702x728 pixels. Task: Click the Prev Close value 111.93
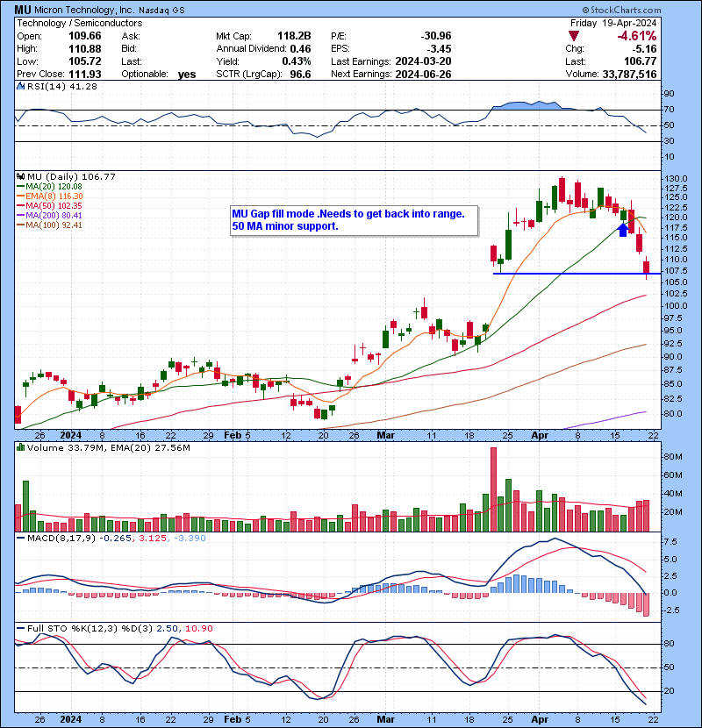click(x=85, y=74)
